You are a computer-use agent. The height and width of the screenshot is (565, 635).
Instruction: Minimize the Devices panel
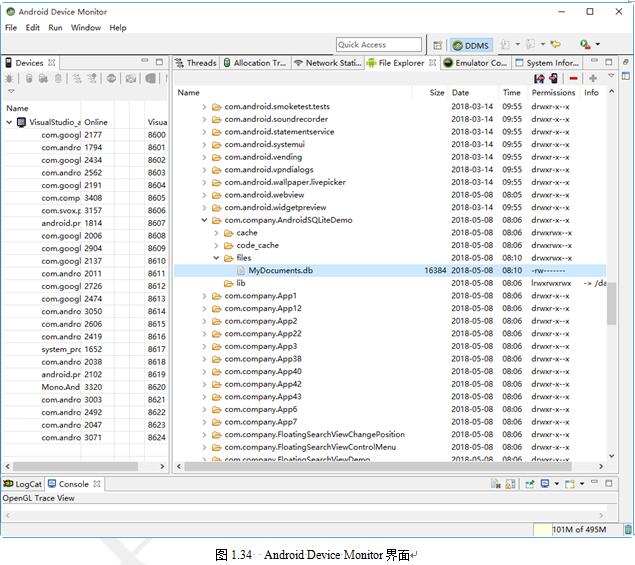[x=145, y=61]
